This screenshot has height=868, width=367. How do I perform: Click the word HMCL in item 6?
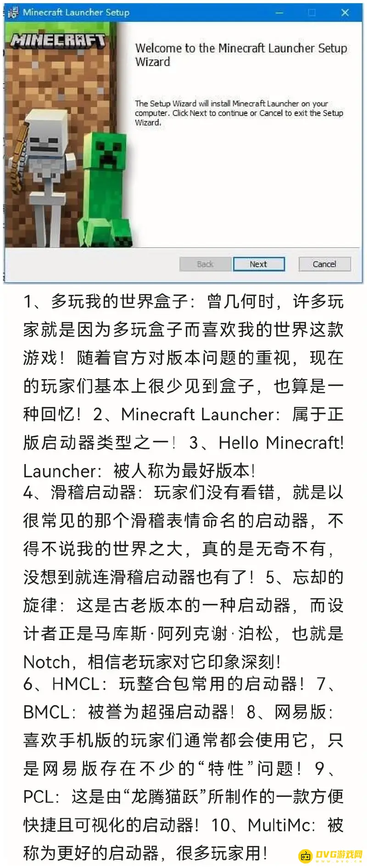(76, 684)
